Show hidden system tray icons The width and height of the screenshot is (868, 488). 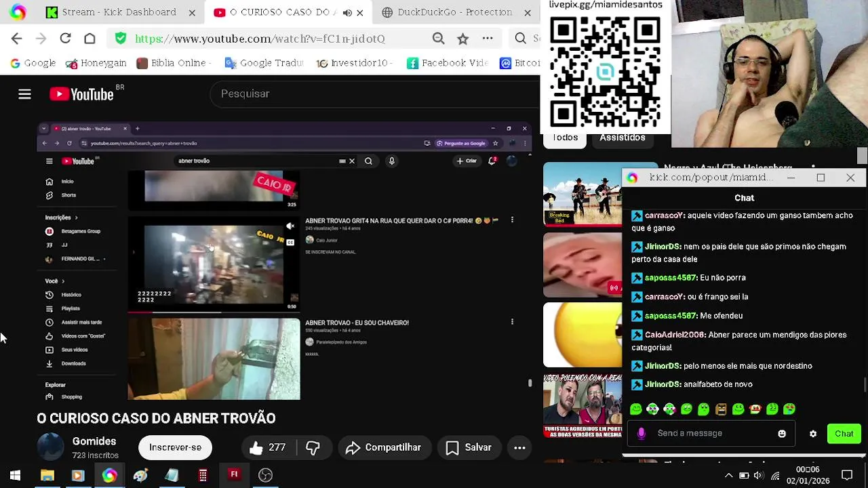point(728,475)
